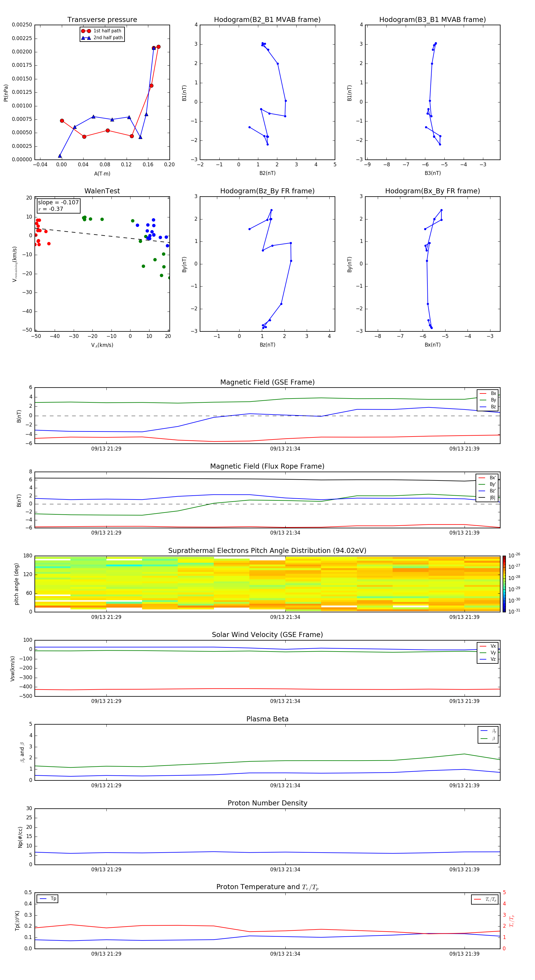535x980 pixels.
Task: Click the 'Solar Wind Velocity (GSE Frame)' title
Action: tap(267, 635)
